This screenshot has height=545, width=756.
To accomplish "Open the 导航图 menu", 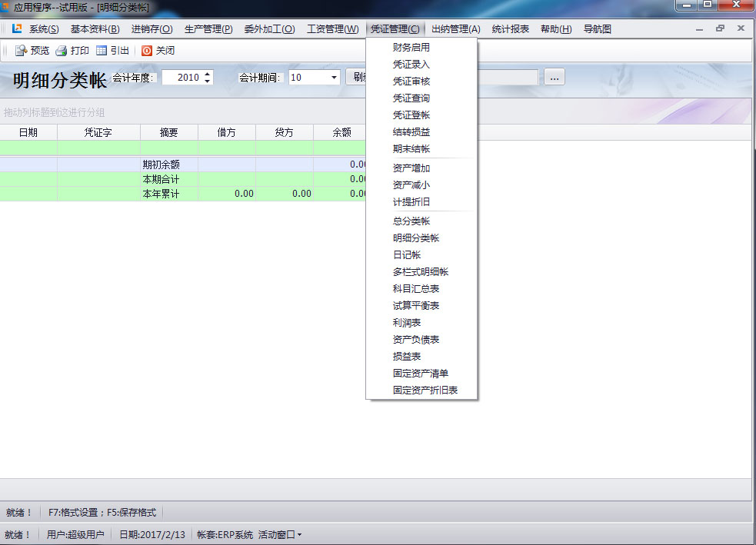I will (x=598, y=29).
